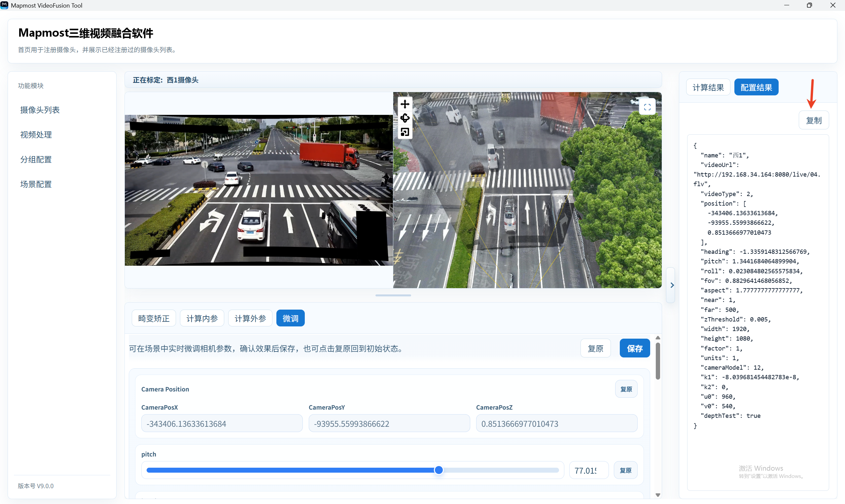This screenshot has height=504, width=845.
Task: Switch to the 计算外参 tab
Action: (250, 318)
